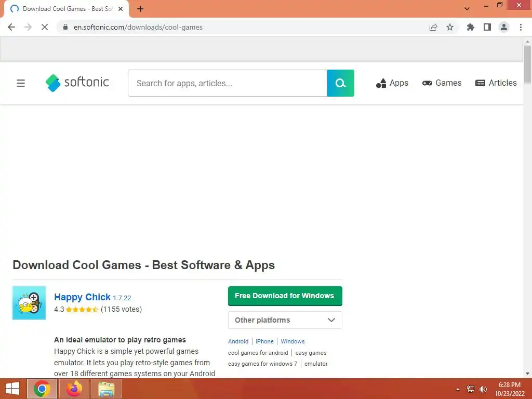Open the Chrome profile avatar

click(504, 27)
